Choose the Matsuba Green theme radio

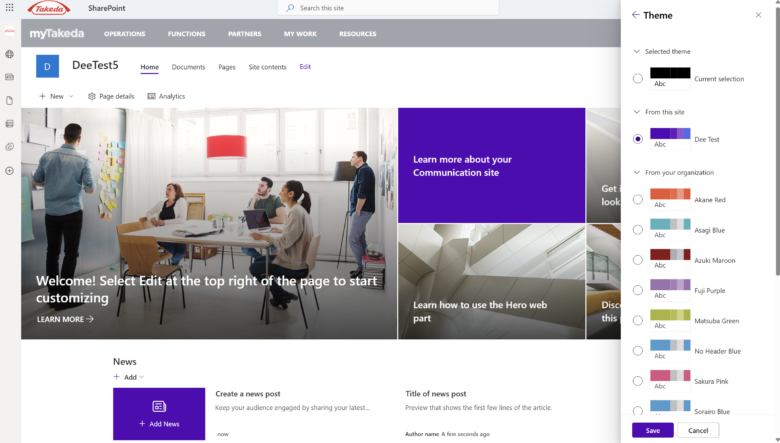tap(638, 321)
